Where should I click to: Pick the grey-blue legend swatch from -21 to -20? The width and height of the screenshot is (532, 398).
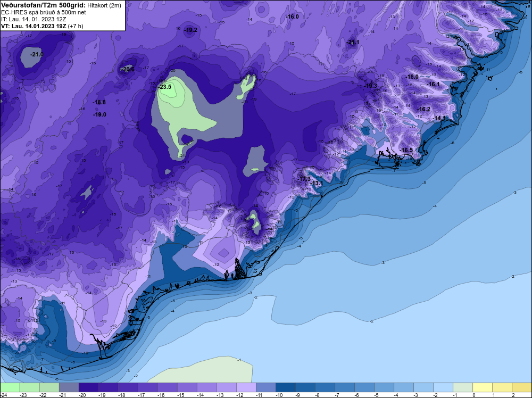[69, 387]
